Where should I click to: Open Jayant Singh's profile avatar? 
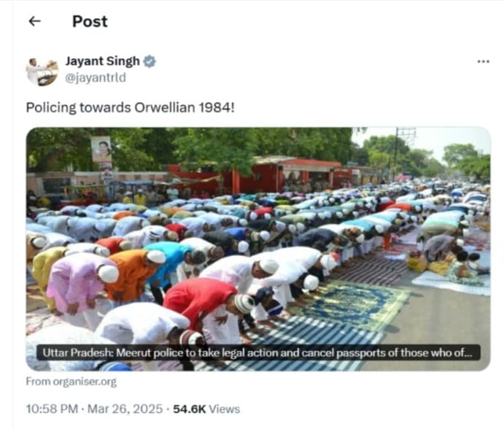click(x=42, y=71)
